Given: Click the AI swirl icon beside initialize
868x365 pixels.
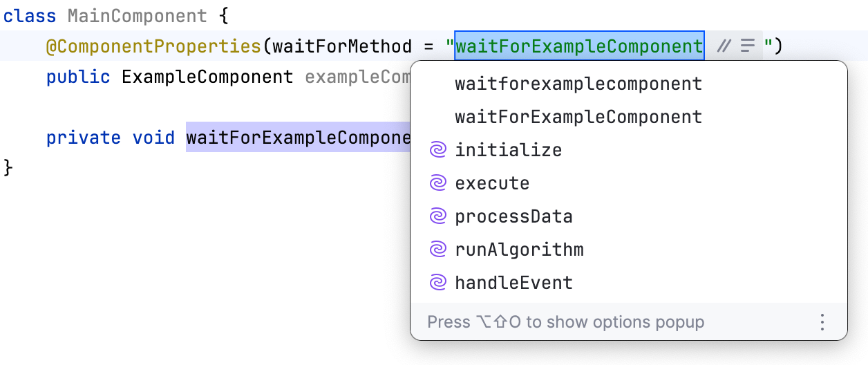Looking at the screenshot, I should coord(438,150).
